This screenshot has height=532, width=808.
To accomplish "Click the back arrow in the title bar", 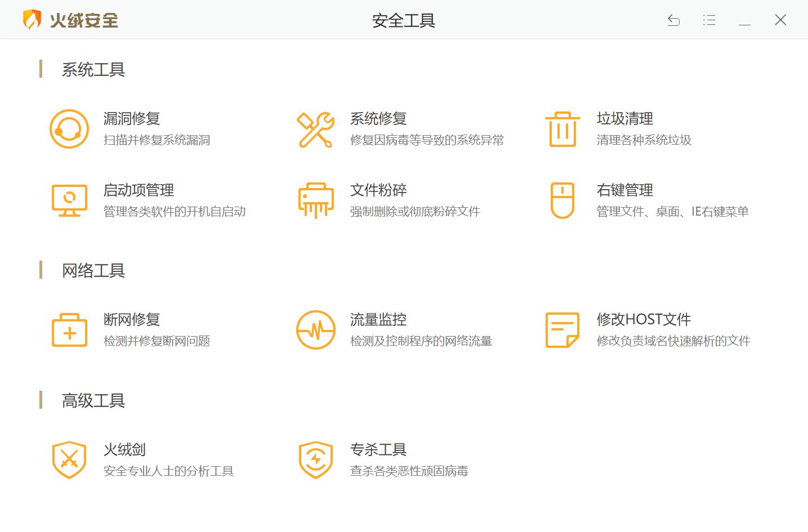I will pos(673,20).
